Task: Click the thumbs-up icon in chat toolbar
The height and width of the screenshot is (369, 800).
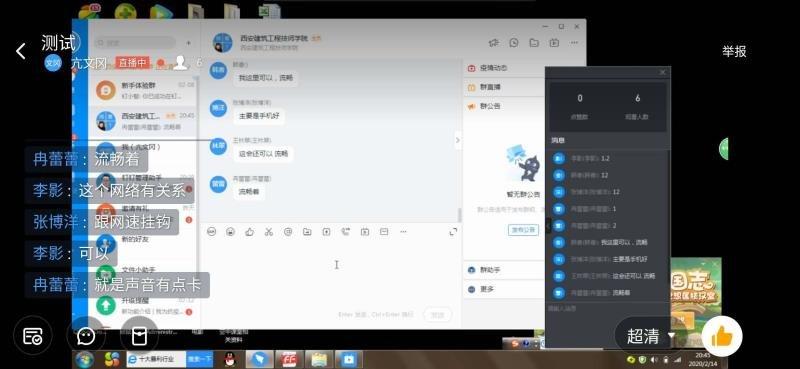Action: coord(249,232)
